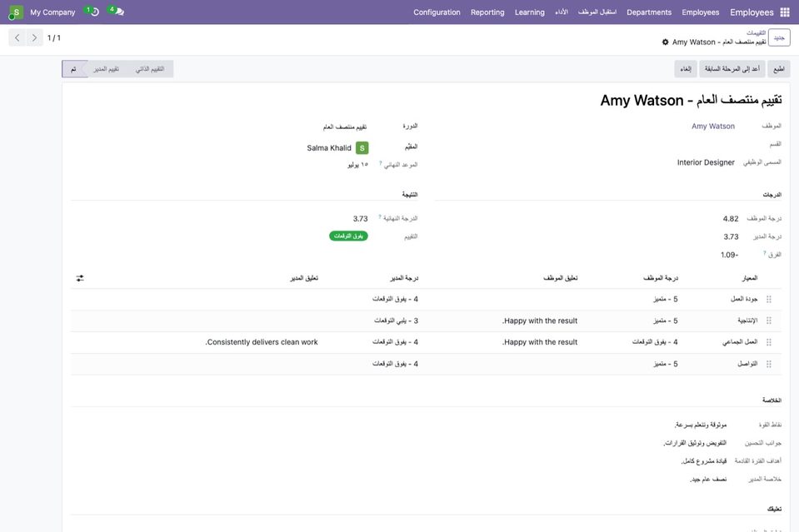Image resolution: width=799 pixels, height=532 pixels.
Task: Click the جديد button
Action: tap(779, 37)
